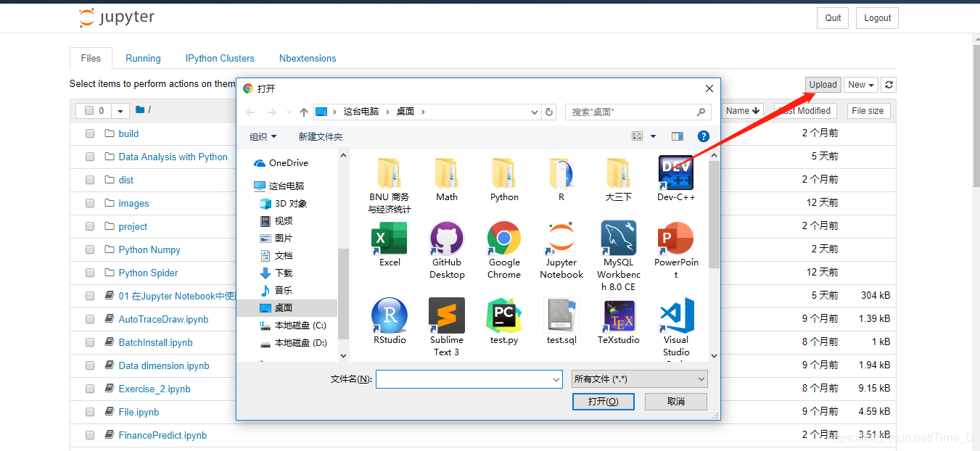This screenshot has height=451, width=980.
Task: Show the preview pane in the dialog
Action: 678,136
